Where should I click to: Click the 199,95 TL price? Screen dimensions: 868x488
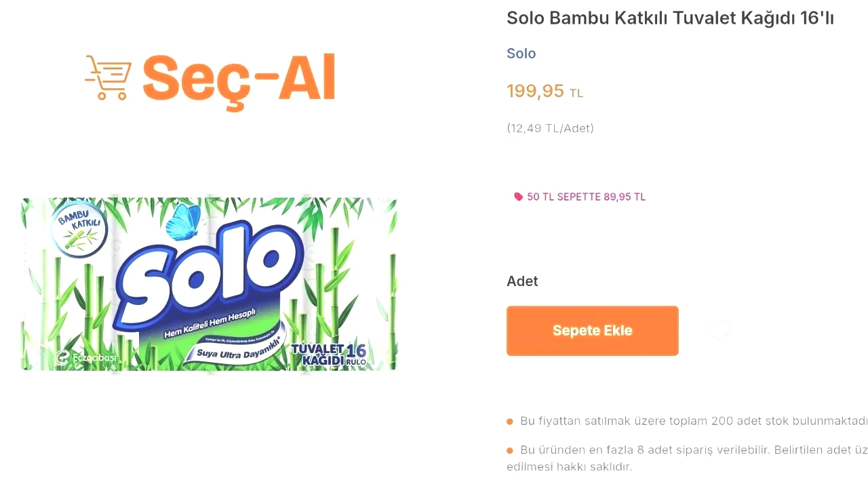(544, 91)
